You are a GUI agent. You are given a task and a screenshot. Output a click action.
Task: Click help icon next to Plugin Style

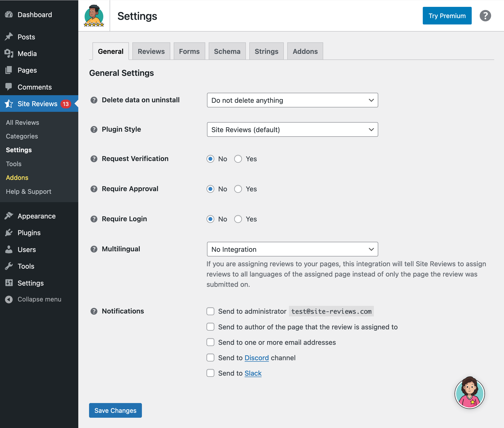(94, 129)
